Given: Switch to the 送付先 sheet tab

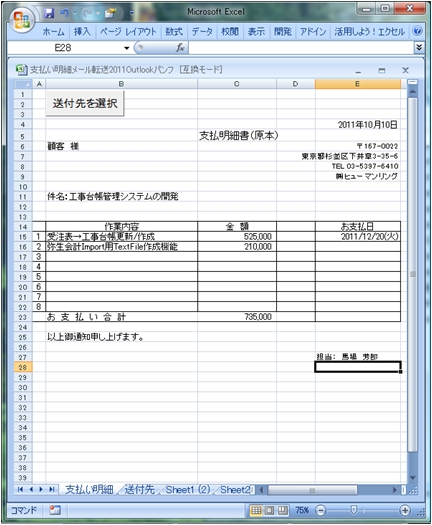Looking at the screenshot, I should click(x=139, y=490).
